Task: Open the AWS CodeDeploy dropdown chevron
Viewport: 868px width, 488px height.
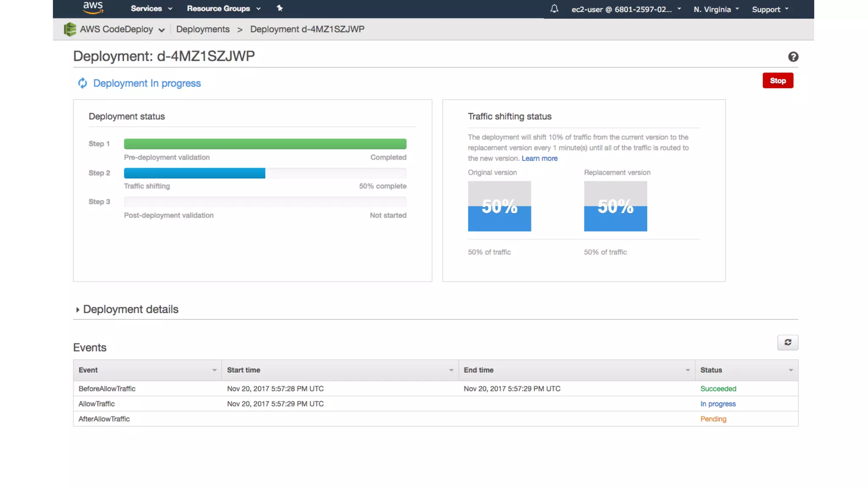Action: coord(161,30)
